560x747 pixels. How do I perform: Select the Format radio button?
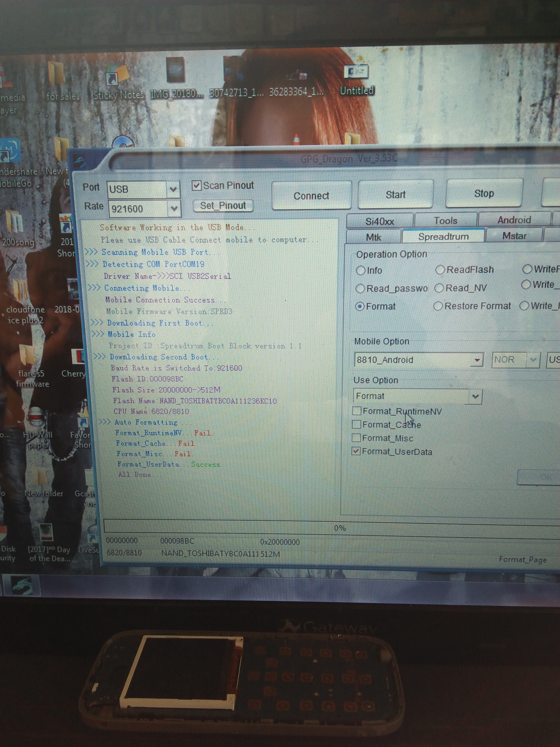tap(360, 307)
